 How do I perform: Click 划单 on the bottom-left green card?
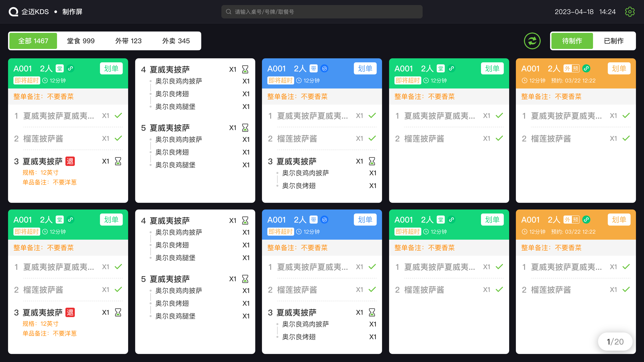(111, 219)
